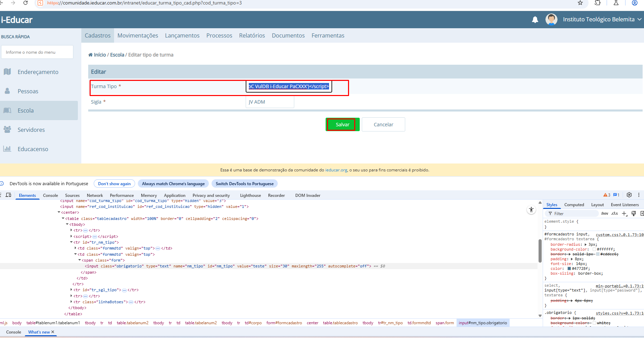Click the Endereçamento map icon in sidebar
The image size is (644, 338).
pyautogui.click(x=7, y=72)
